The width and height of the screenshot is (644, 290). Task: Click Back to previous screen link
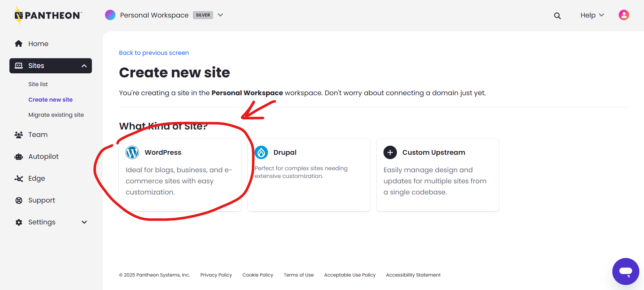point(154,53)
